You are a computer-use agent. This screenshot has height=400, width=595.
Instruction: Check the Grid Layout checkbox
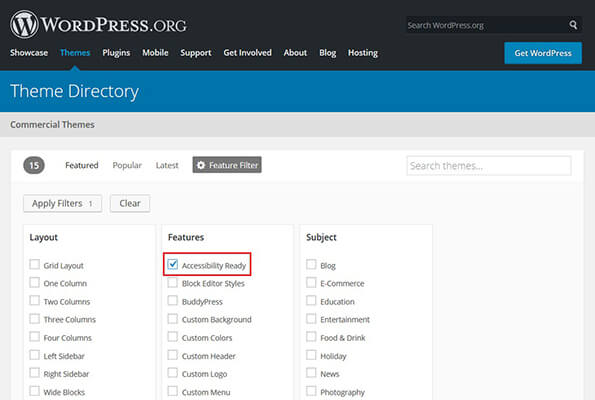[35, 265]
